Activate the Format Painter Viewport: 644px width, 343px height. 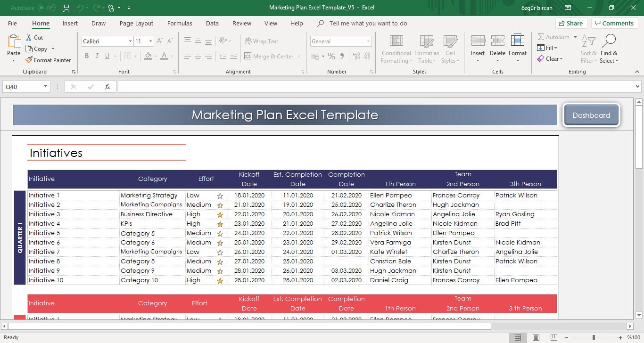click(49, 60)
